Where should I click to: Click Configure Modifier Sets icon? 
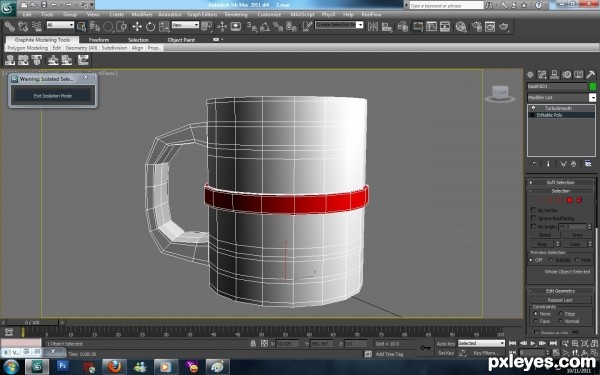pyautogui.click(x=588, y=164)
